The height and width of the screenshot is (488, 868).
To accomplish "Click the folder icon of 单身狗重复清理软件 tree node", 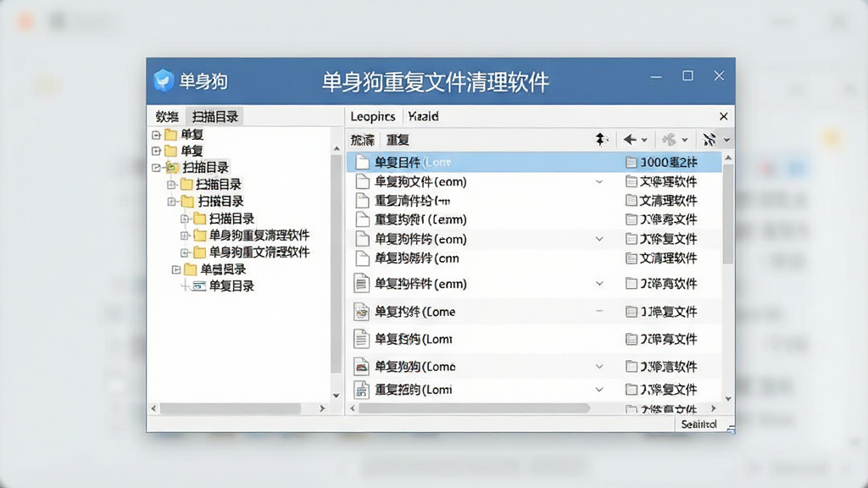I will 200,236.
